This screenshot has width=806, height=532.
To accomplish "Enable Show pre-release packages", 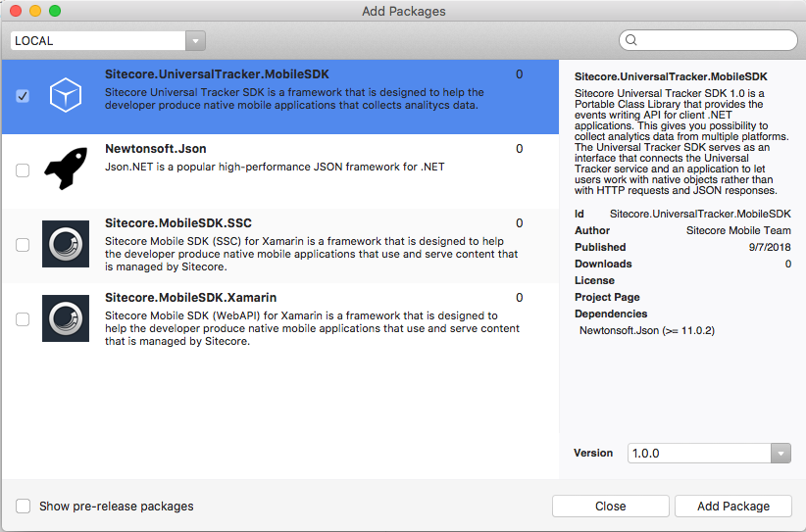I will pos(24,506).
